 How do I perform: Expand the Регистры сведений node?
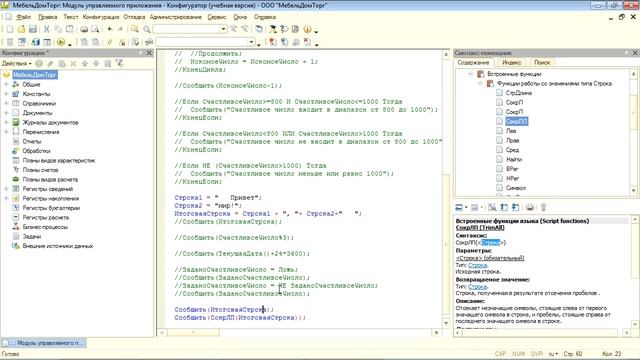[x=6, y=189]
